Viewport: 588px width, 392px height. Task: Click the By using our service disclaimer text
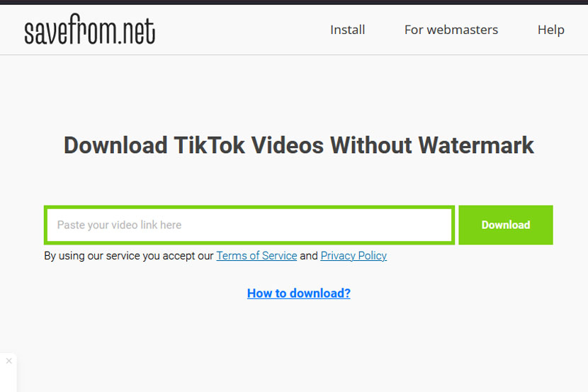coord(129,256)
